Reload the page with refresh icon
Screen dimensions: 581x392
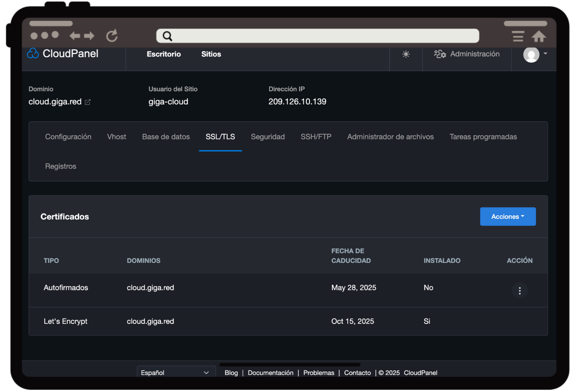click(x=112, y=36)
